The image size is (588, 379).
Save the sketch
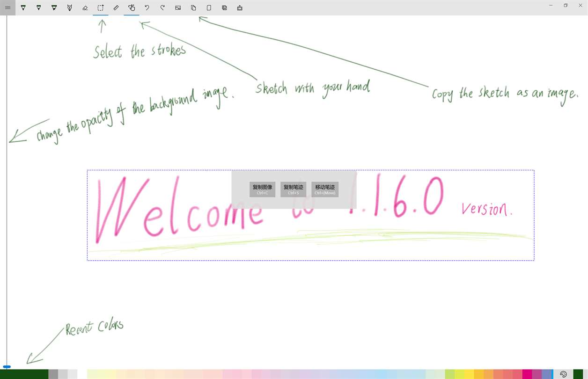pyautogui.click(x=224, y=7)
